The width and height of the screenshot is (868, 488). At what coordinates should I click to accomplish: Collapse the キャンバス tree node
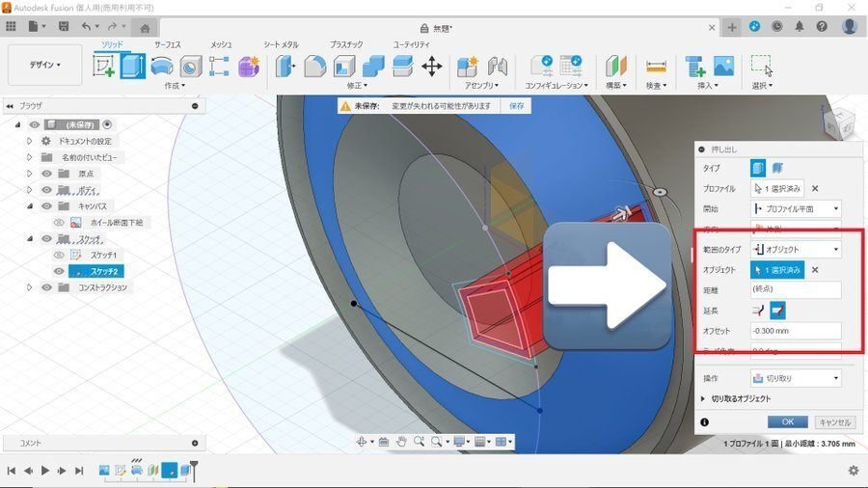[x=29, y=205]
